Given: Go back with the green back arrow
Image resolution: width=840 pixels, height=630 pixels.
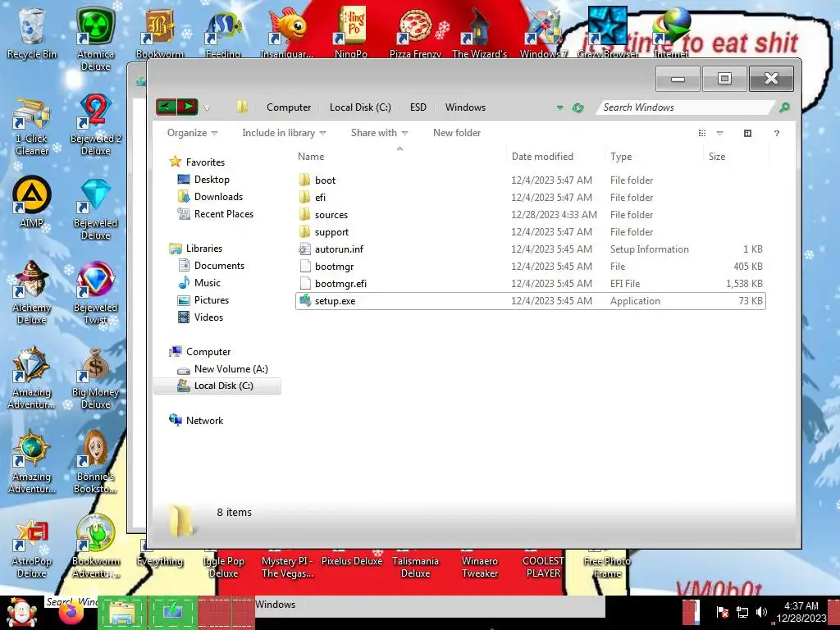Looking at the screenshot, I should (166, 107).
